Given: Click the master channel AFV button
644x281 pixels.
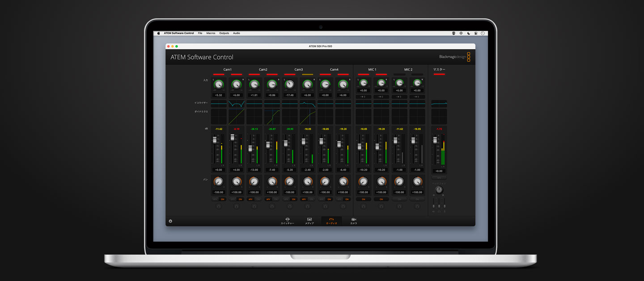Looking at the screenshot, I should click(x=439, y=178).
